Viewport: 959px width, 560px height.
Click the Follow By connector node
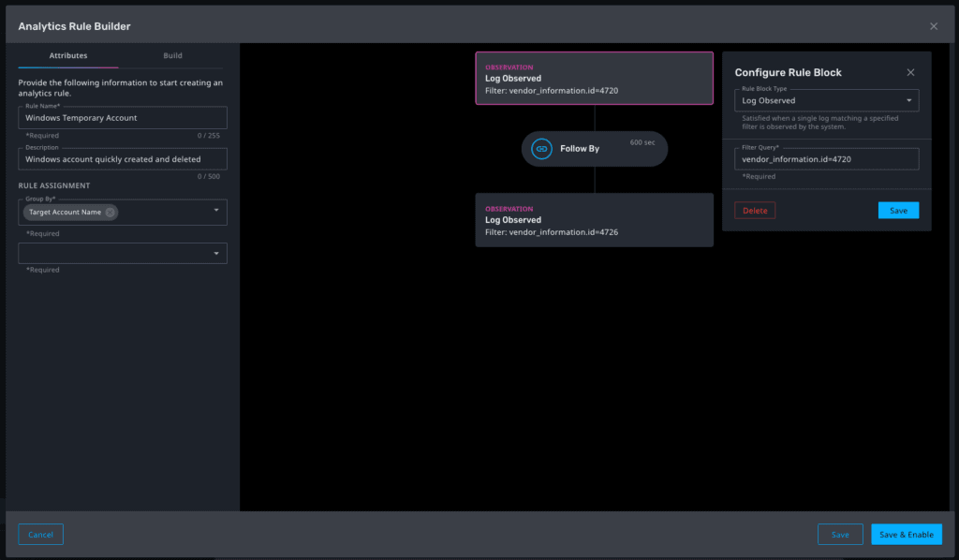click(594, 148)
